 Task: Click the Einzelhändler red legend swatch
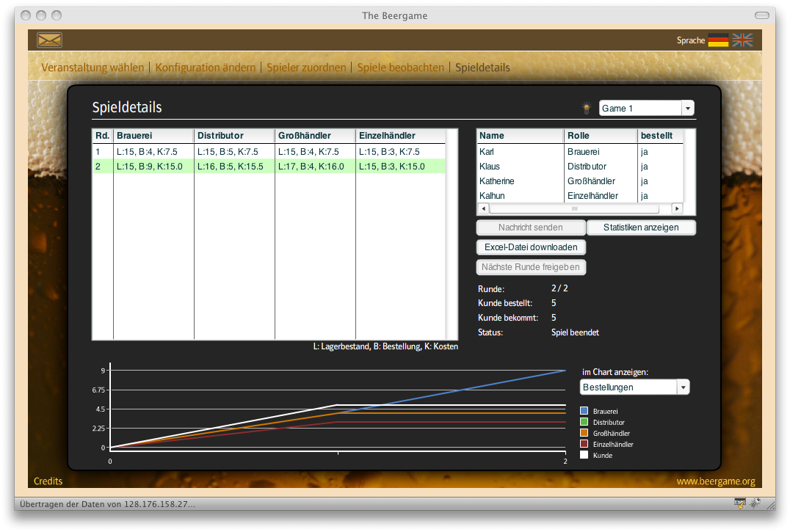pos(584,444)
